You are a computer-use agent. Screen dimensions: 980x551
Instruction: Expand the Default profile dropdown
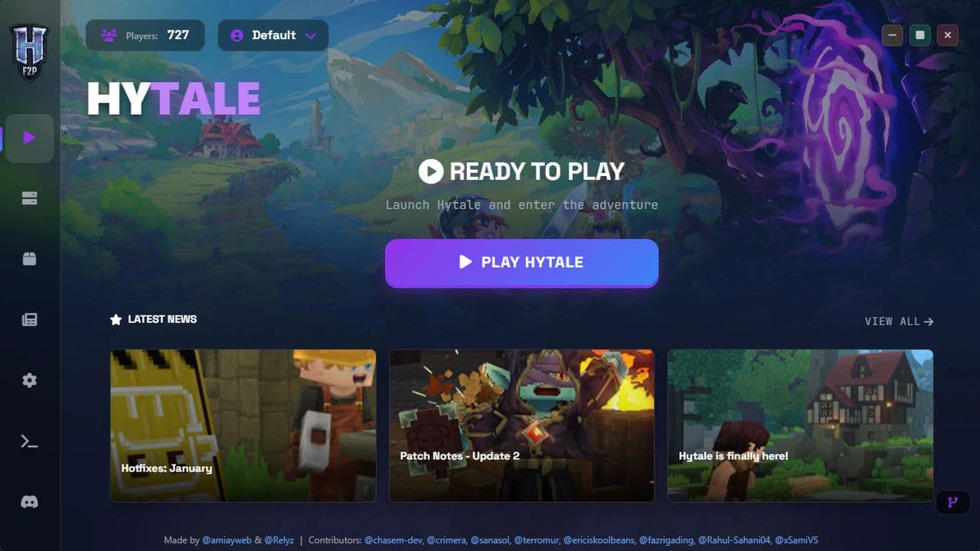click(273, 35)
